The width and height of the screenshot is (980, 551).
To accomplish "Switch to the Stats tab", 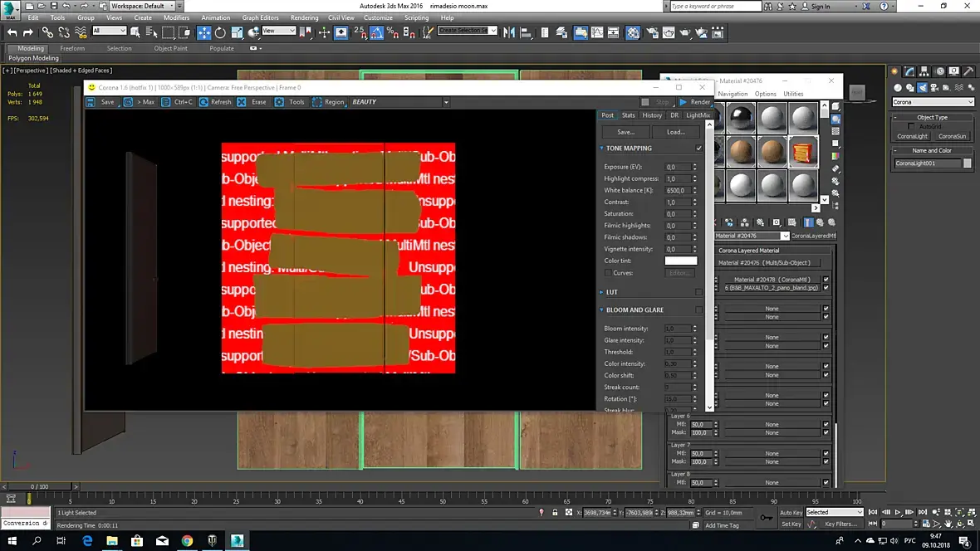I will 628,115.
